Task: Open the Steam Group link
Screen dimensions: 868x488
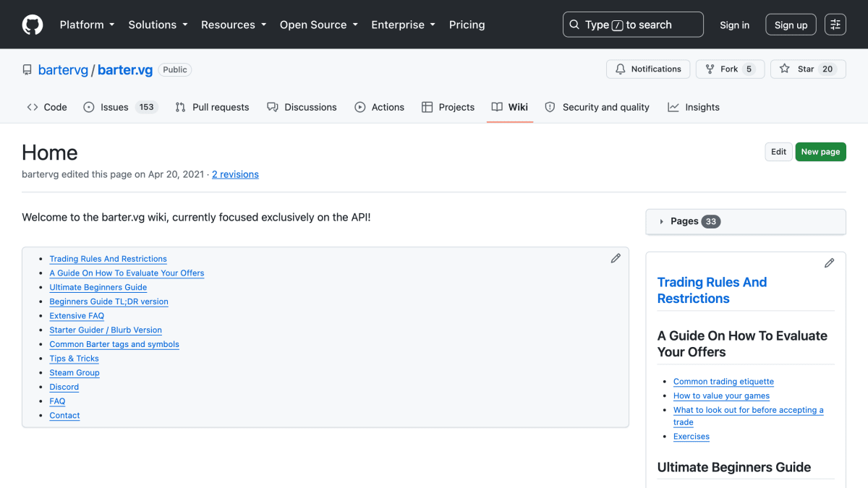Action: pos(75,373)
